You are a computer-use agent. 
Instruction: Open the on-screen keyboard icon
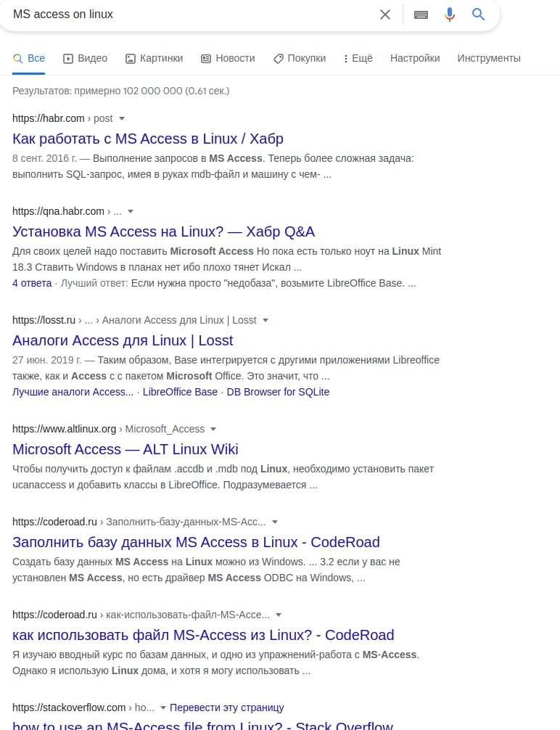(421, 15)
